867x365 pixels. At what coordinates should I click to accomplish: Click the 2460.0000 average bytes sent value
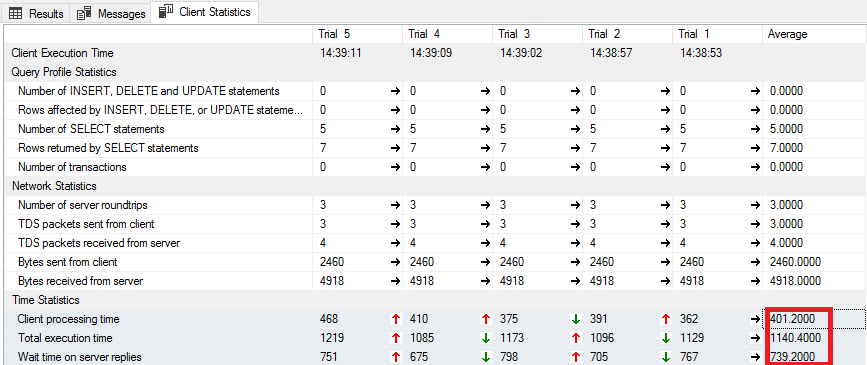click(x=795, y=262)
